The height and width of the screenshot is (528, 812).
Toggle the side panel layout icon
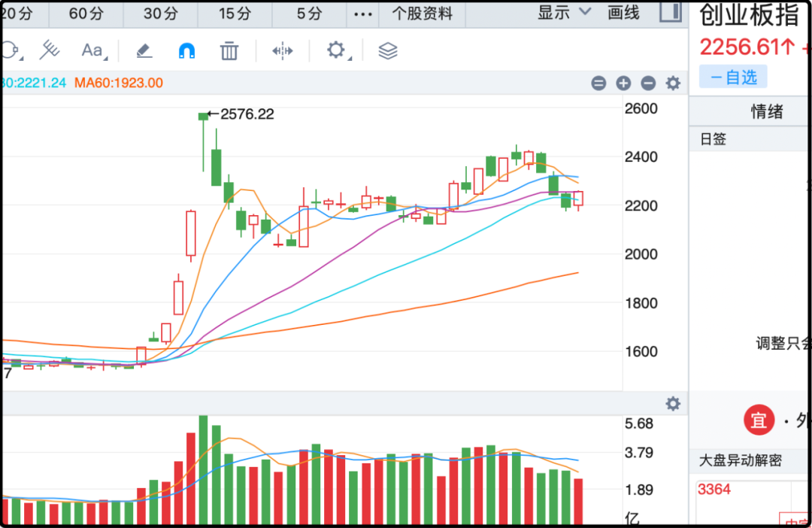click(669, 12)
